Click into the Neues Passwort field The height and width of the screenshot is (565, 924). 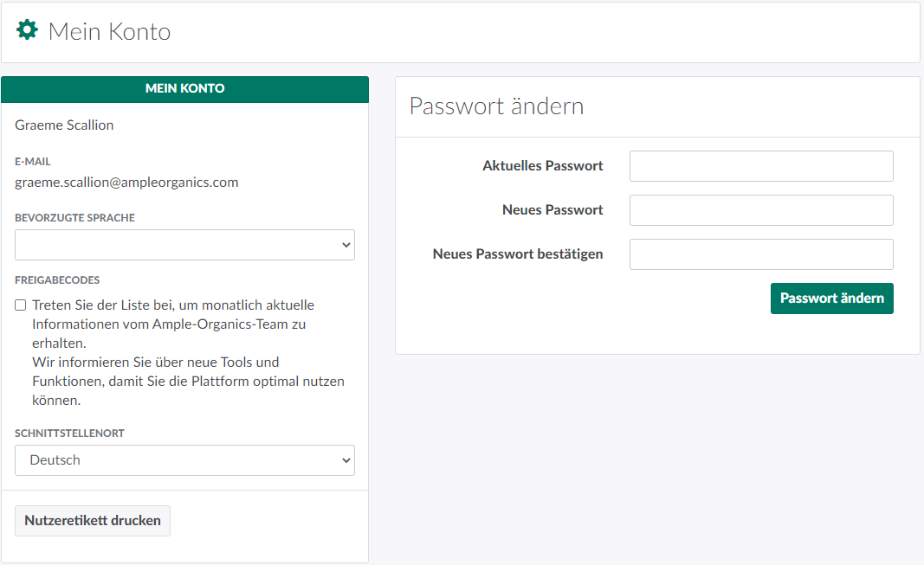coord(761,210)
